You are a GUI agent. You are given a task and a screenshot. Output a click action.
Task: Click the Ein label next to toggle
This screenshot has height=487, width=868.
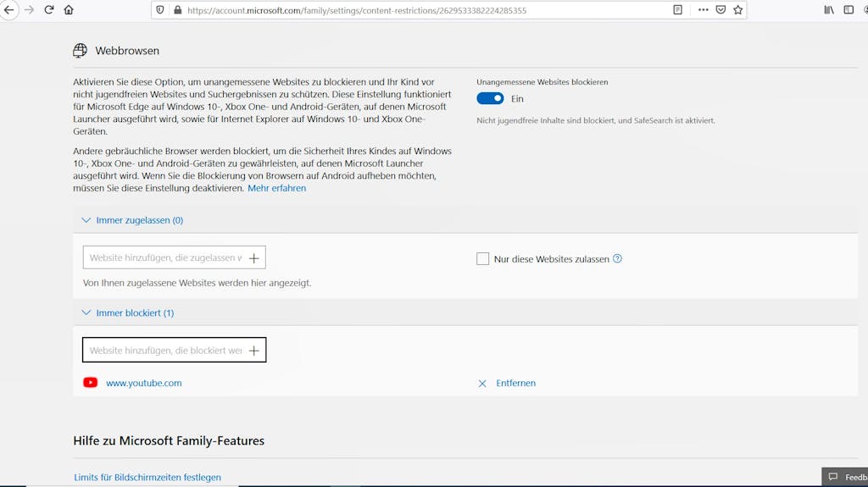(517, 98)
